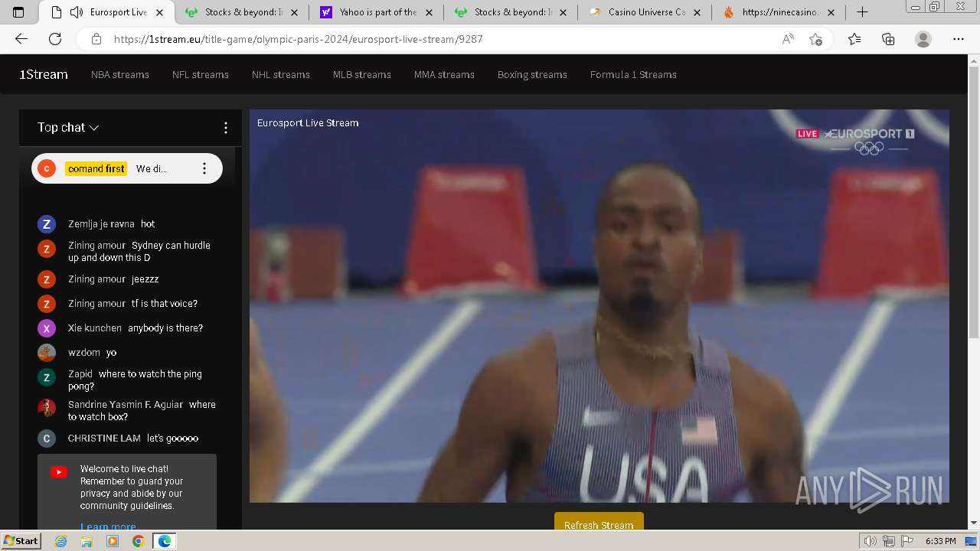Click Zemlja je ravna's avatar
Screen dimensions: 980x551
pos(47,224)
